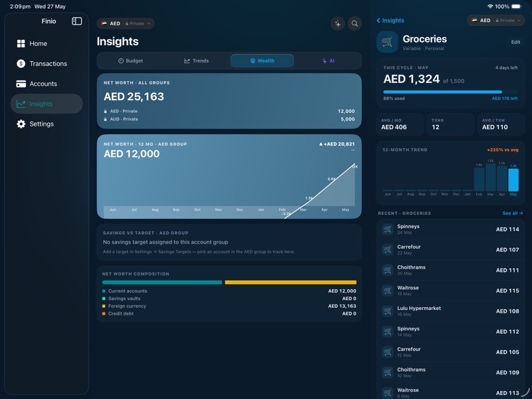Click the cart icon beside Spinneys 14 May
Screen dimensions: 532x399
coord(388,331)
